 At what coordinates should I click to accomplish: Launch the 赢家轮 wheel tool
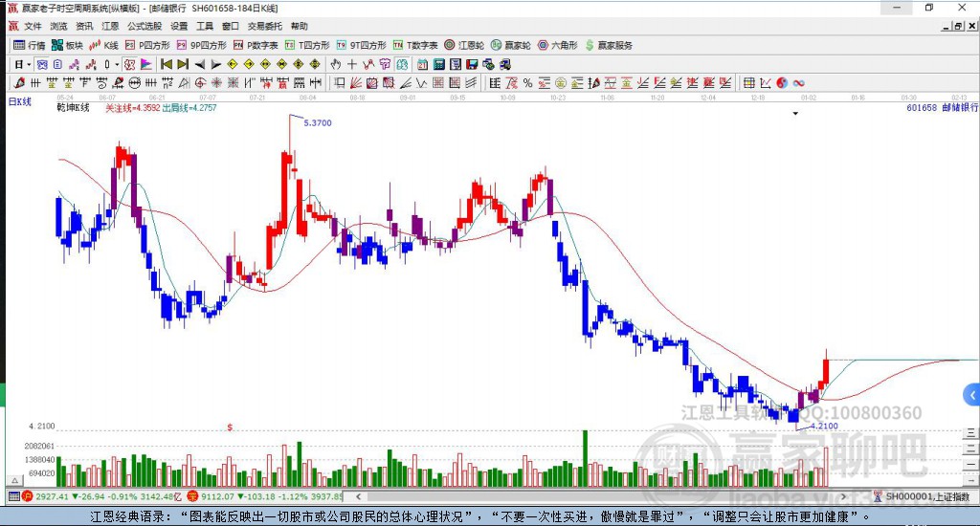[x=511, y=45]
